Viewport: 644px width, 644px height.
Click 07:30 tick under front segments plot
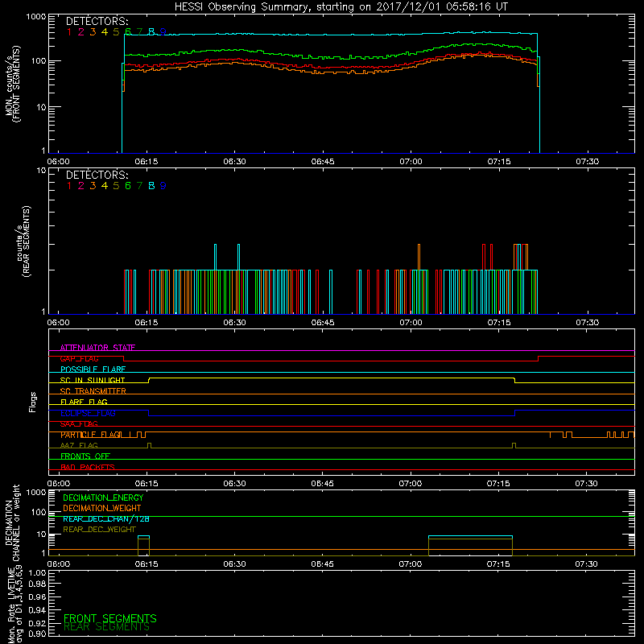point(587,162)
